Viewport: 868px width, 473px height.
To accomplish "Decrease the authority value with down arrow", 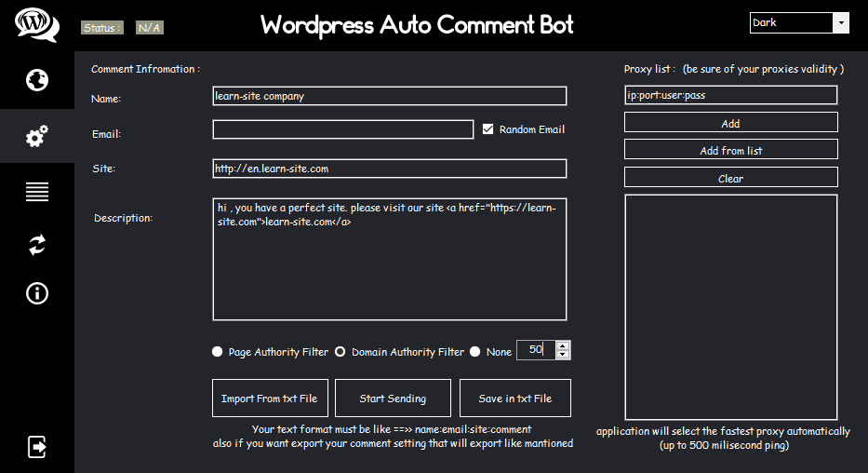I will (562, 355).
